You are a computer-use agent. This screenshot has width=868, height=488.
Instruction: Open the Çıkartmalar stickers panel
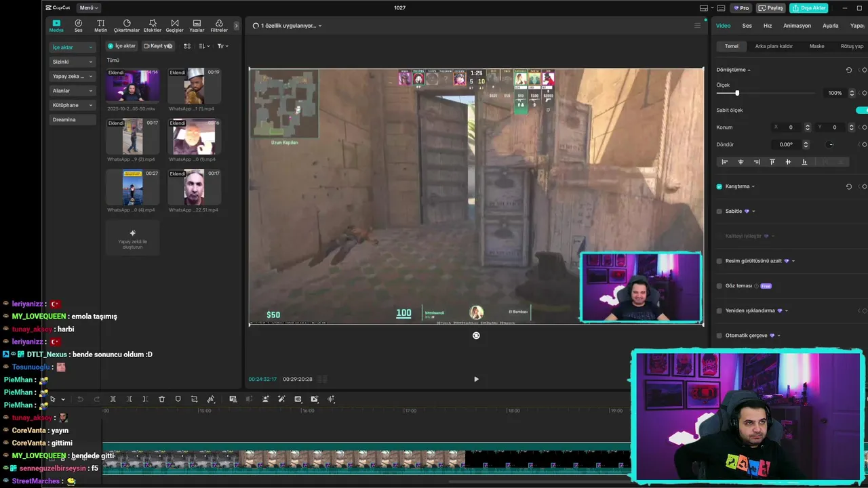coord(127,26)
